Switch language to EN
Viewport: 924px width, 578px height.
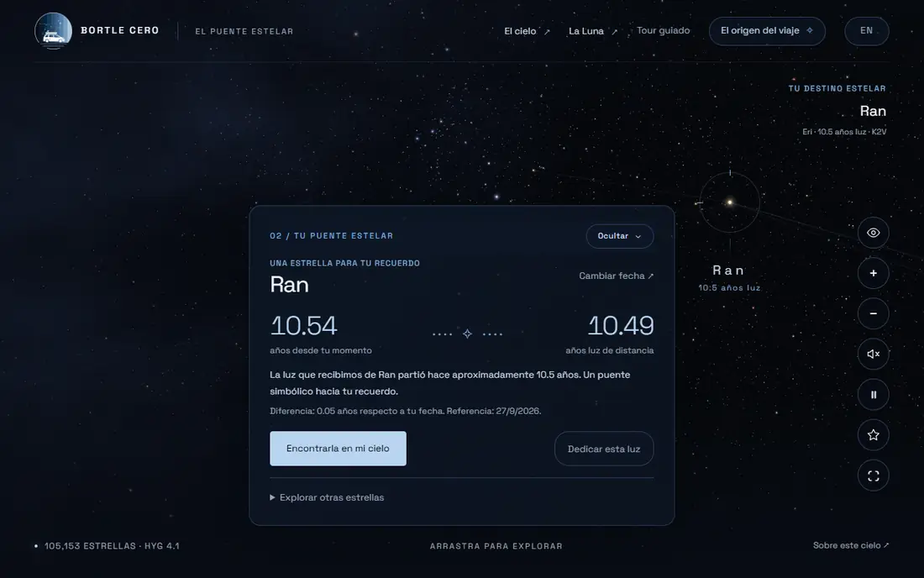866,30
